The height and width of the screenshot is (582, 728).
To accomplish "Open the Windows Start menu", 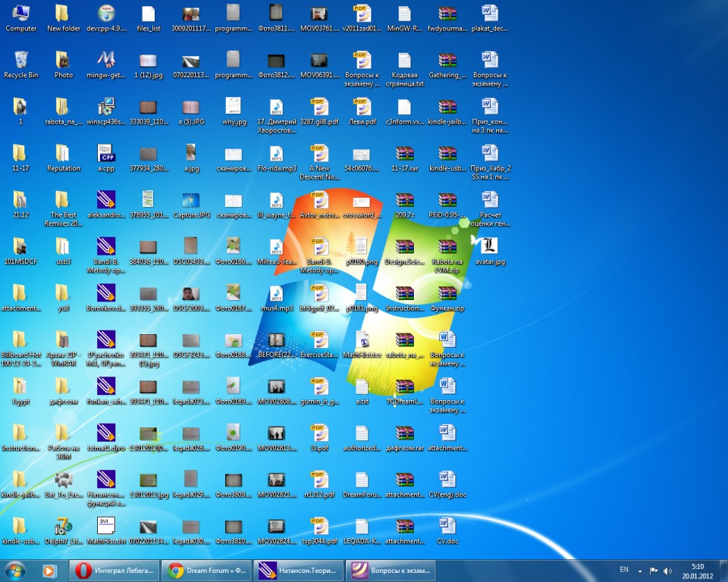I will coord(15,571).
